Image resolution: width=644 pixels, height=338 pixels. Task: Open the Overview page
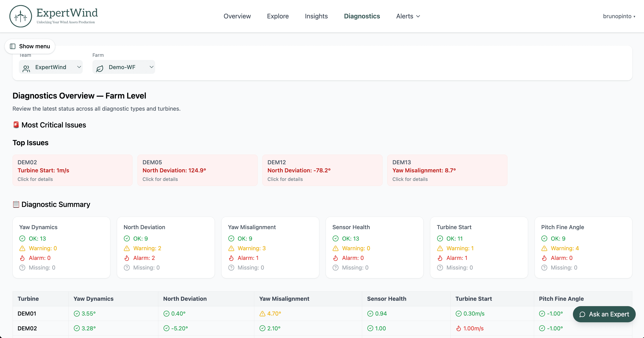coord(237,16)
